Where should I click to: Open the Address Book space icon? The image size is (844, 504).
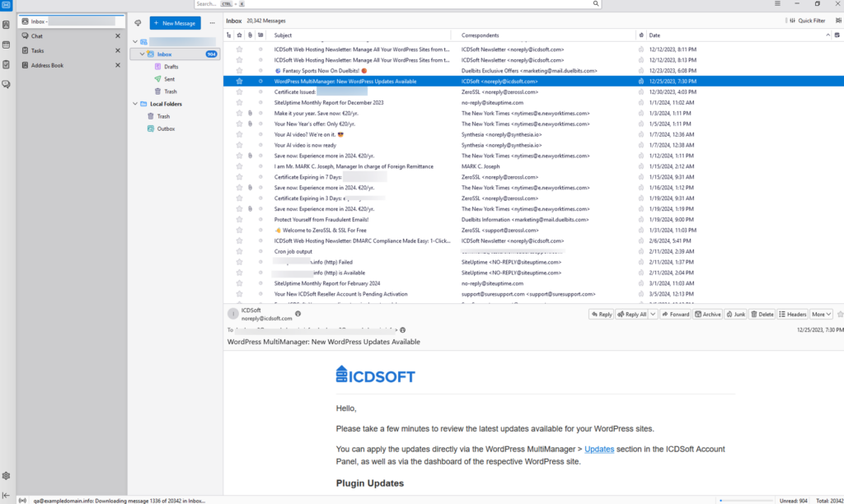[x=6, y=26]
